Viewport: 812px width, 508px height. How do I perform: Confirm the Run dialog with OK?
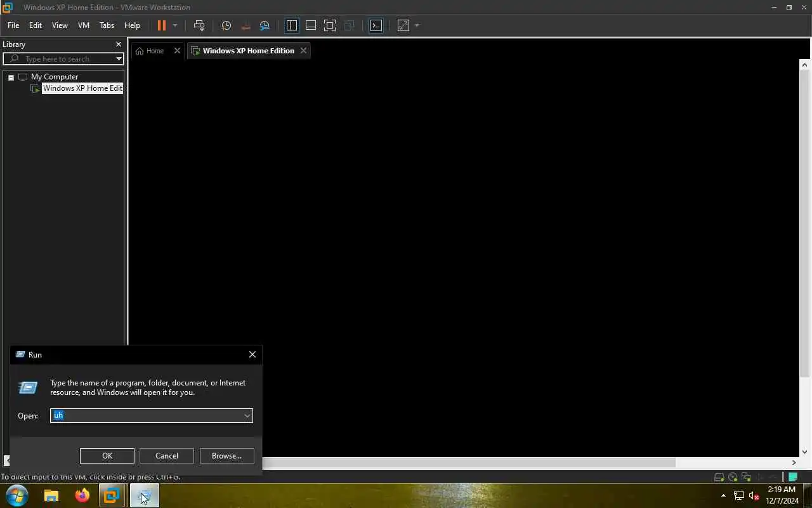(x=107, y=456)
